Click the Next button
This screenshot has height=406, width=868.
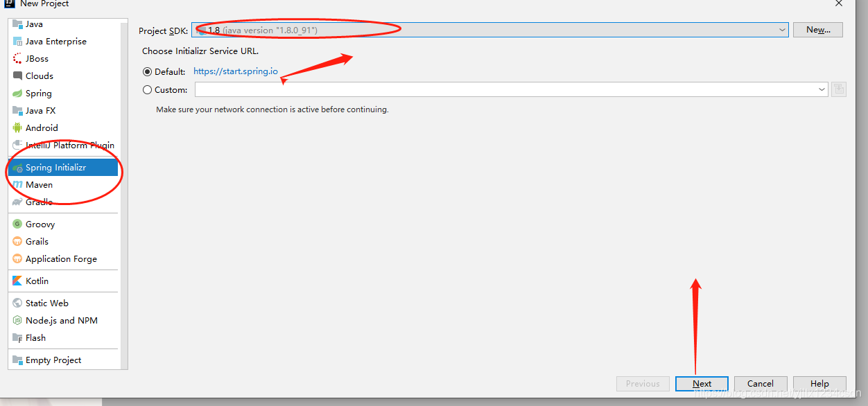pyautogui.click(x=702, y=384)
